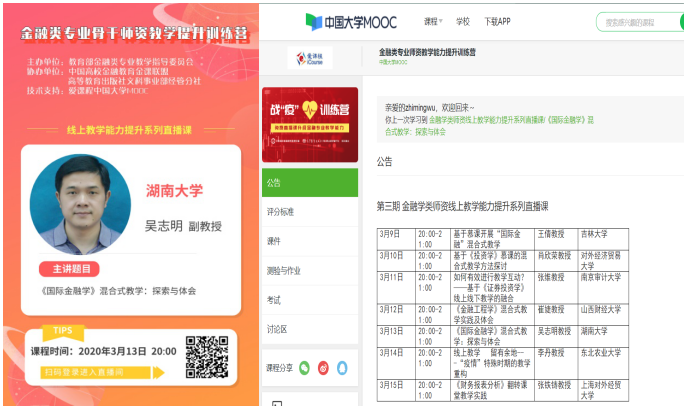Share course via WeChat icon
This screenshot has height=410, width=684.
click(304, 368)
